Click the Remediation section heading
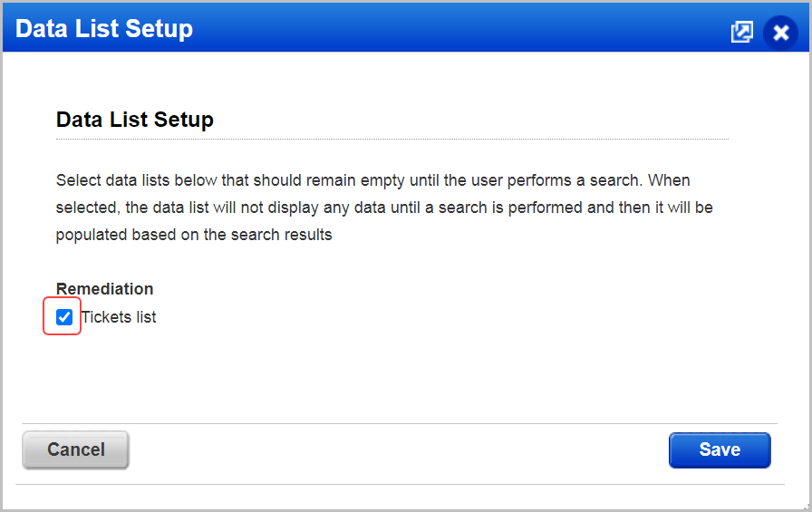812x512 pixels. tap(104, 289)
